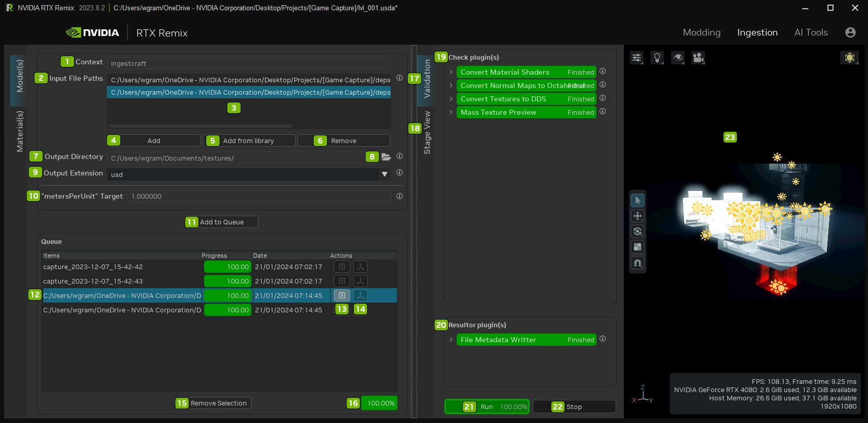
Task: Expand Convert Textures to DDS plugin
Action: pyautogui.click(x=451, y=99)
